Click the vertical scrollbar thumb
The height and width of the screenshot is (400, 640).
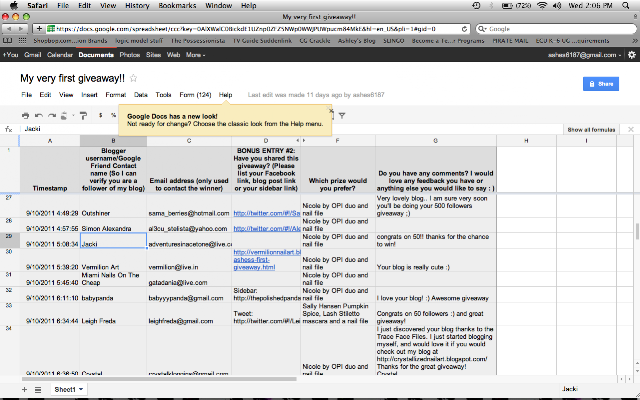(x=637, y=231)
